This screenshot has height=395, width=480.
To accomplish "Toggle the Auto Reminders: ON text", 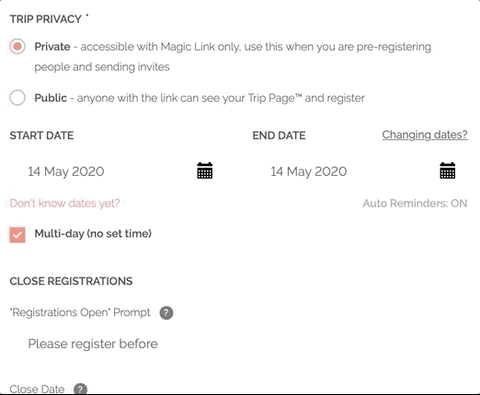I will click(x=415, y=203).
